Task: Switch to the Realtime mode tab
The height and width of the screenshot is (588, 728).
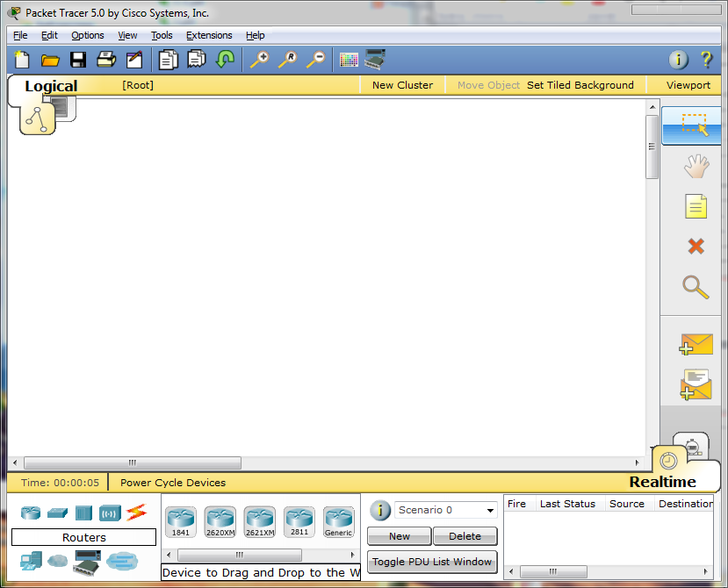Action: click(x=662, y=482)
